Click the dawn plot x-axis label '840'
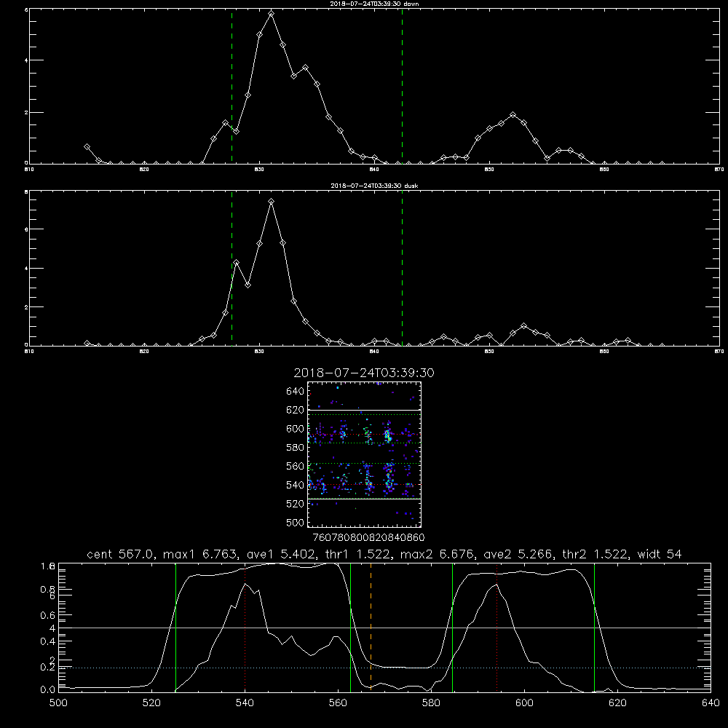The image size is (728, 728). coord(374,170)
